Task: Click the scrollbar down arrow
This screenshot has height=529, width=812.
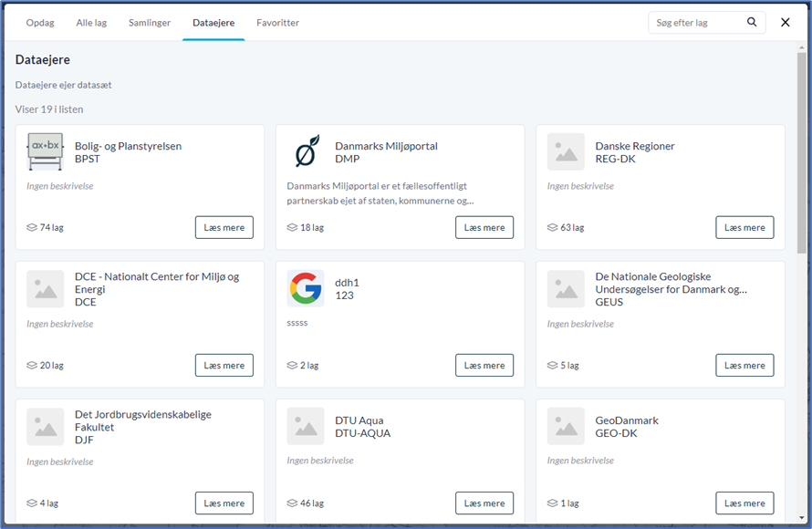Action: [802, 517]
